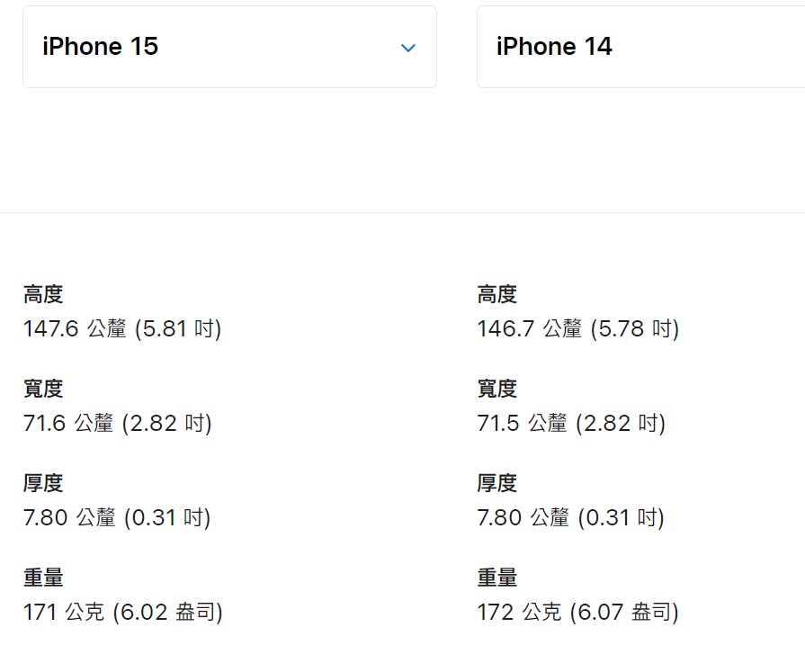The width and height of the screenshot is (805, 672).
Task: Select the 71.6 公釐 width value
Action: 68,423
